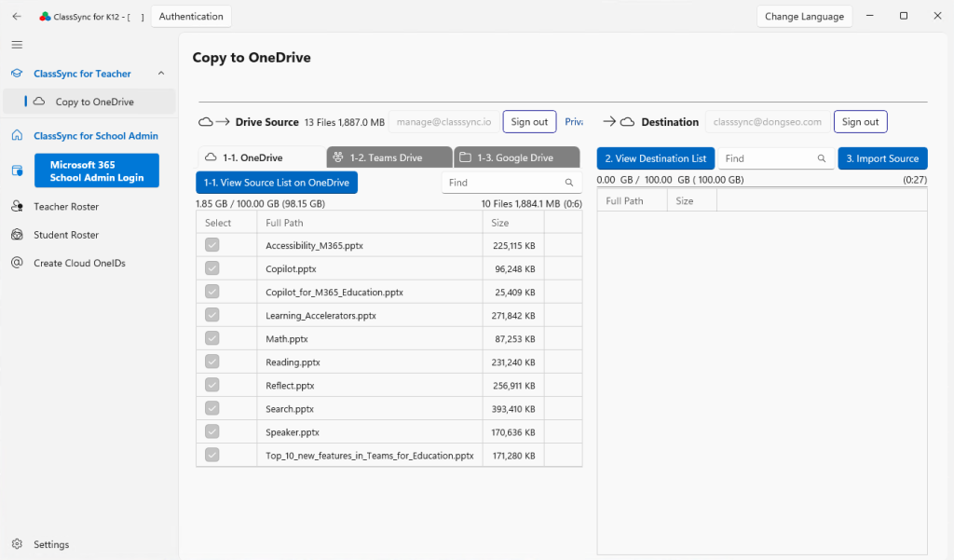
Task: Click the source Full Path column header
Action: click(x=370, y=222)
